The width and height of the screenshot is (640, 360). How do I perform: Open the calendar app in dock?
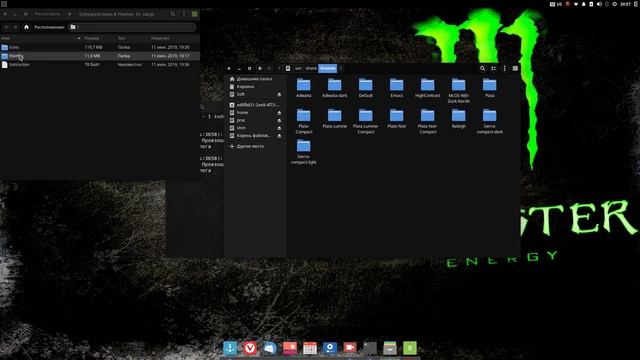coord(310,348)
